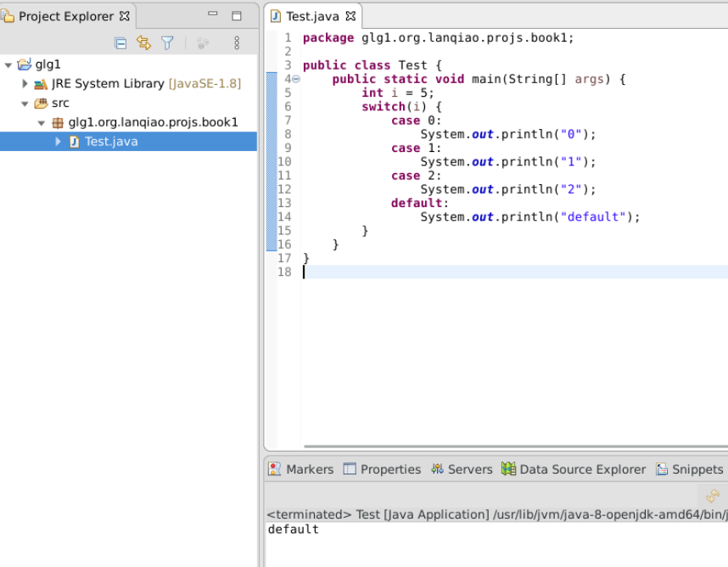The height and width of the screenshot is (567, 728).
Task: Select the glg1 project label
Action: coord(48,65)
